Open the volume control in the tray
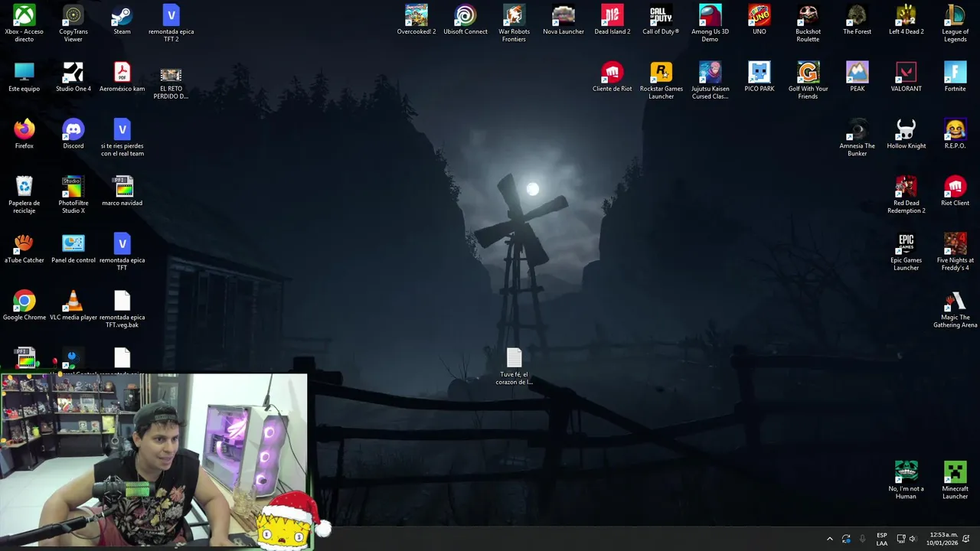 point(913,539)
